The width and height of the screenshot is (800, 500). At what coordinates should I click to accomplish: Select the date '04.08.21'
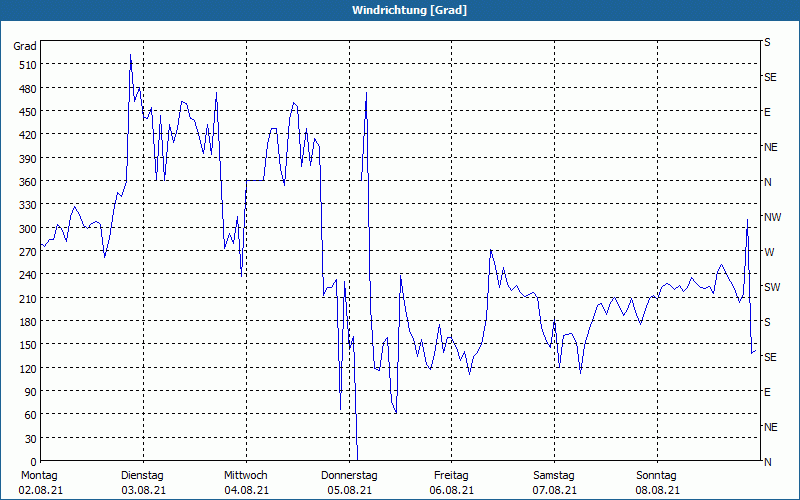[x=246, y=490]
